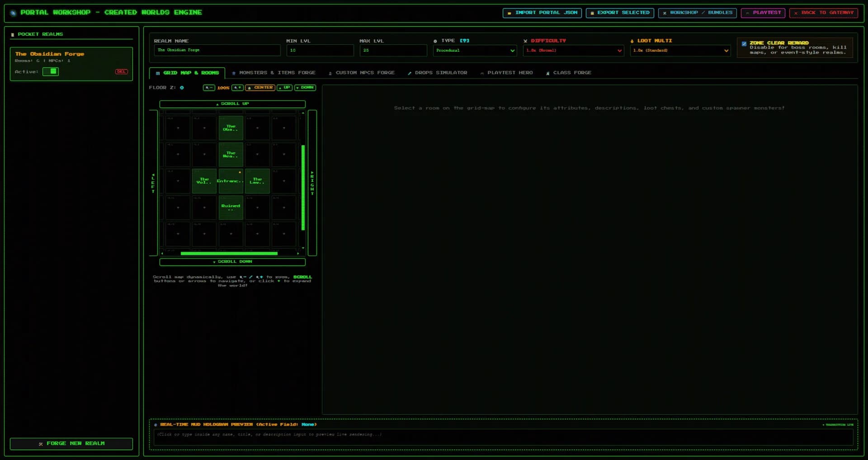Select the 'Ruined ..' room tile
The image size is (868, 460).
(x=231, y=208)
